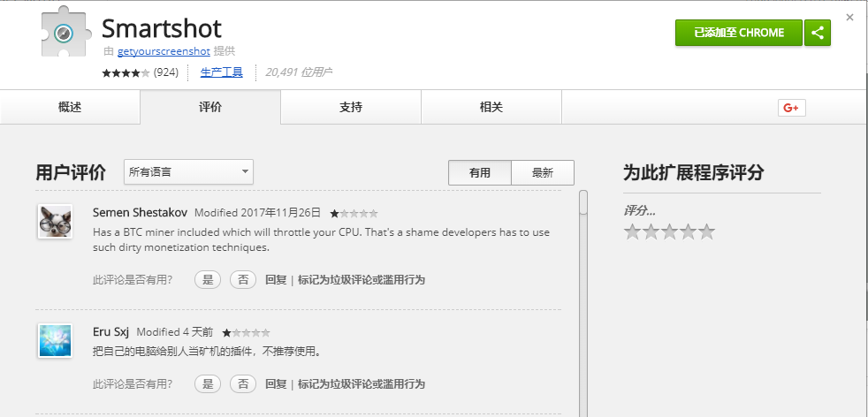
Task: Click 回复 under Semen Shestakov's review
Action: tap(276, 280)
